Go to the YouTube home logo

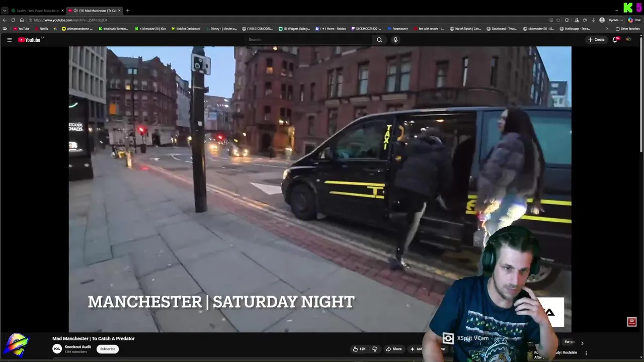pyautogui.click(x=29, y=40)
